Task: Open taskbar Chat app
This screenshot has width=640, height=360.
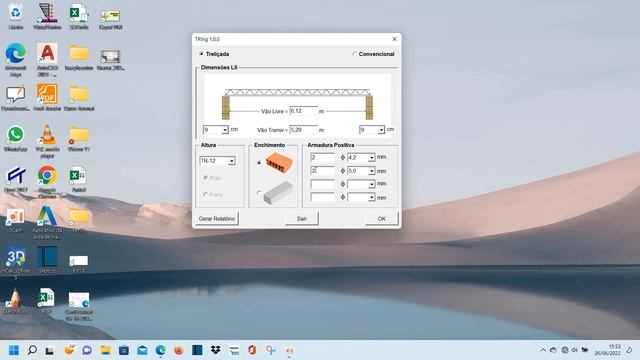Action: 87,350
